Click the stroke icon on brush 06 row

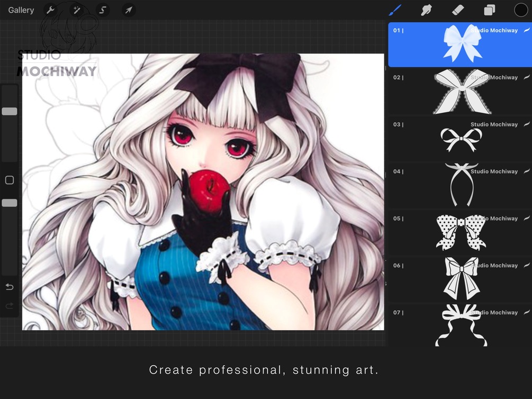coord(527,265)
